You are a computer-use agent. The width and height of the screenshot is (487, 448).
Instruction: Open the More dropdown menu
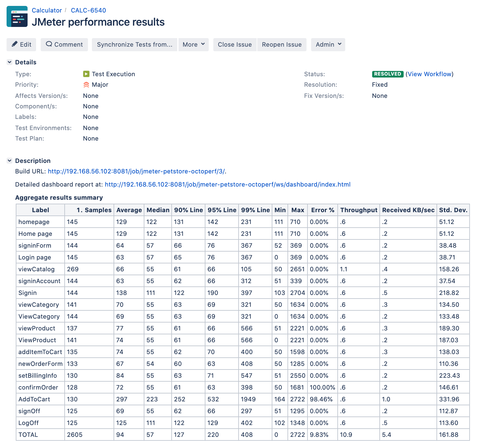[x=194, y=45]
